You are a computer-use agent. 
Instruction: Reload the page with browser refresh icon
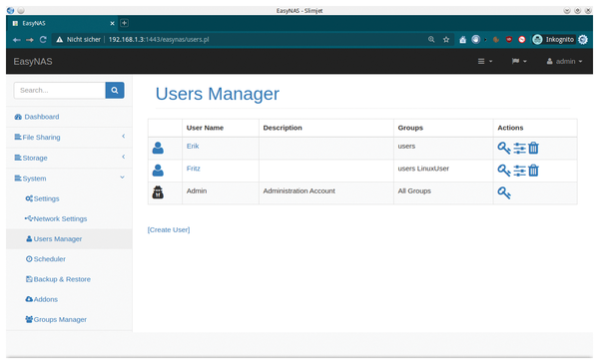[x=43, y=39]
